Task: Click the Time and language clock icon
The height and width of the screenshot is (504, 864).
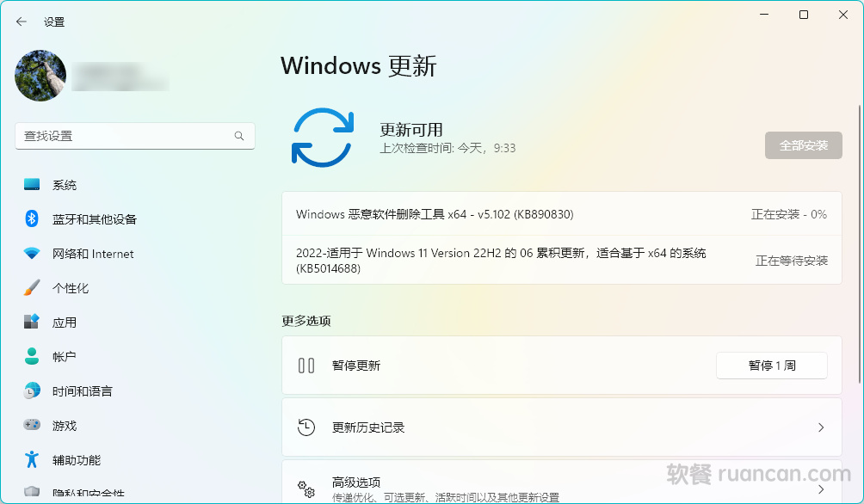Action: pyautogui.click(x=32, y=391)
